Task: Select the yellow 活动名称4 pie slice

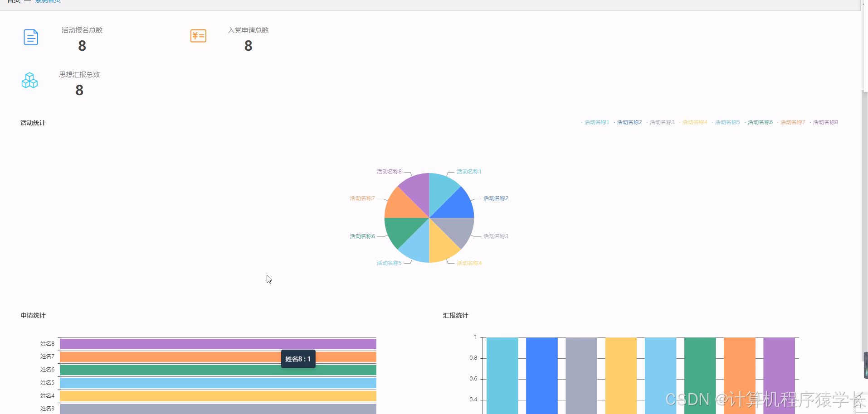Action: (441, 246)
